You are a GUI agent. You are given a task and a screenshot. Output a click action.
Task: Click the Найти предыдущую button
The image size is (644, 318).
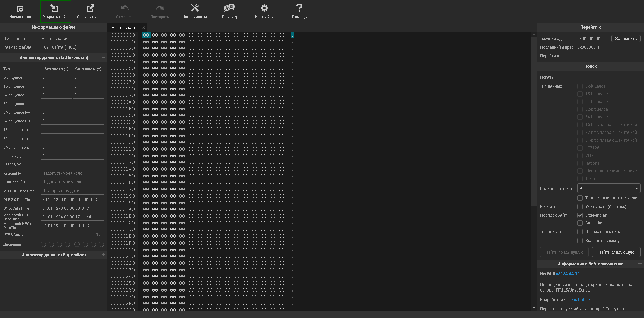pyautogui.click(x=565, y=252)
